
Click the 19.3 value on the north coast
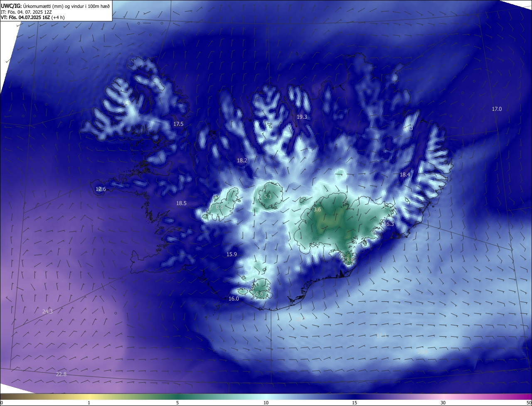[302, 117]
